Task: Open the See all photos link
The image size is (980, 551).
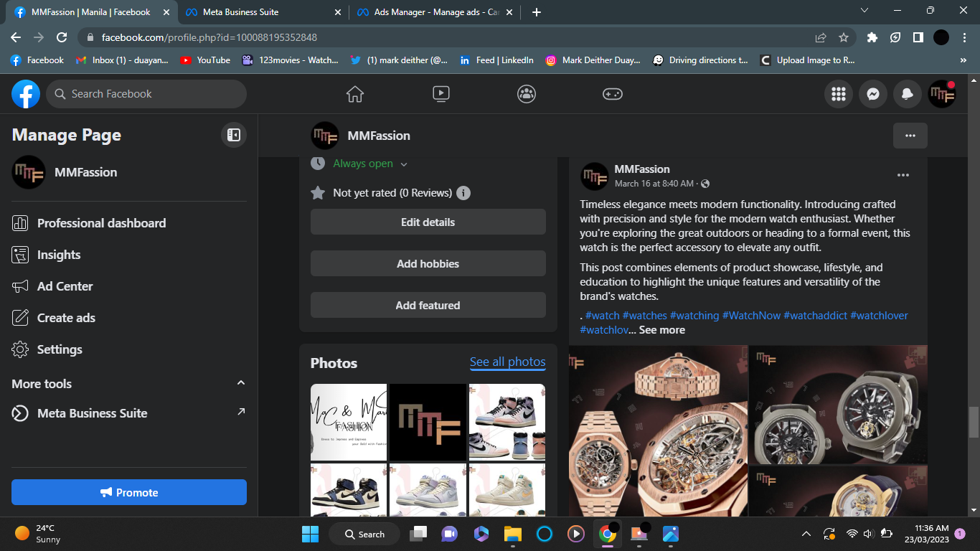Action: [x=508, y=362]
